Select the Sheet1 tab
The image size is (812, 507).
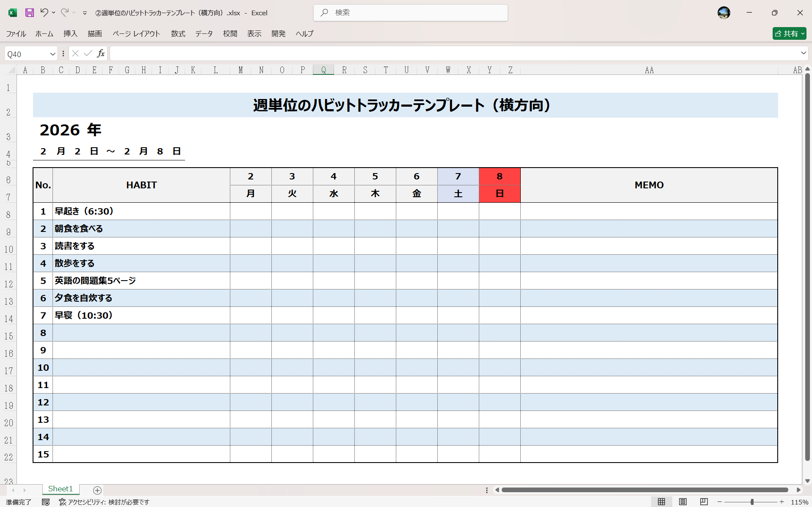coord(60,489)
